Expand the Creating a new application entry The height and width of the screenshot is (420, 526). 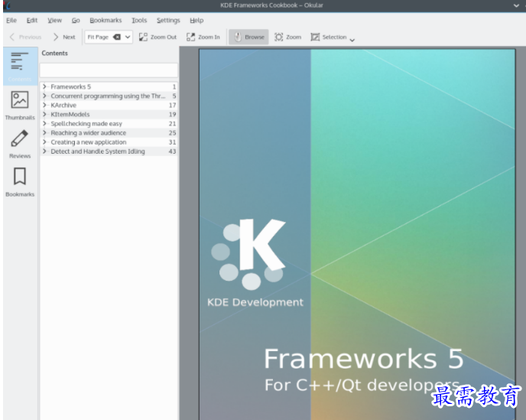coord(44,142)
